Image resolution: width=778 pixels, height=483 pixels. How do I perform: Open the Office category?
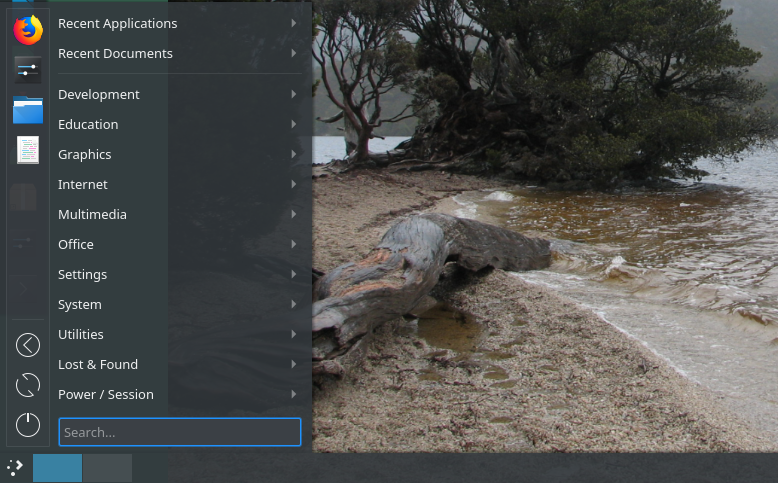[x=76, y=244]
